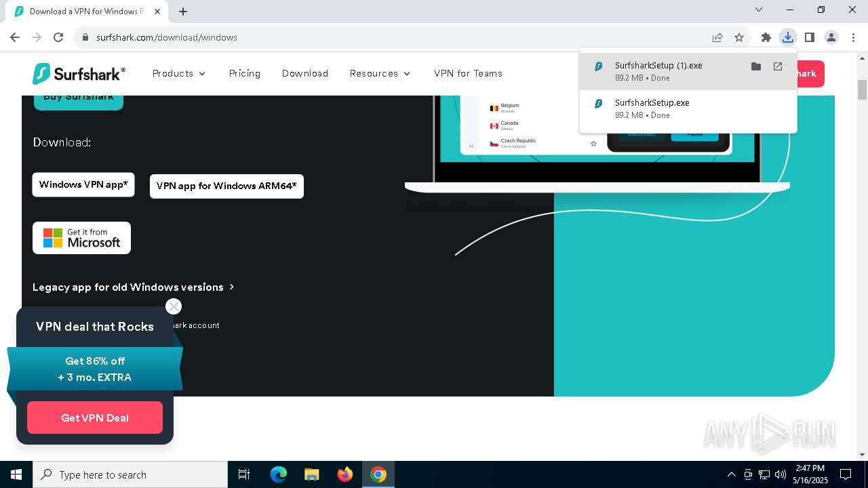The width and height of the screenshot is (868, 488).
Task: Go back with the browser back arrow
Action: pos(15,37)
